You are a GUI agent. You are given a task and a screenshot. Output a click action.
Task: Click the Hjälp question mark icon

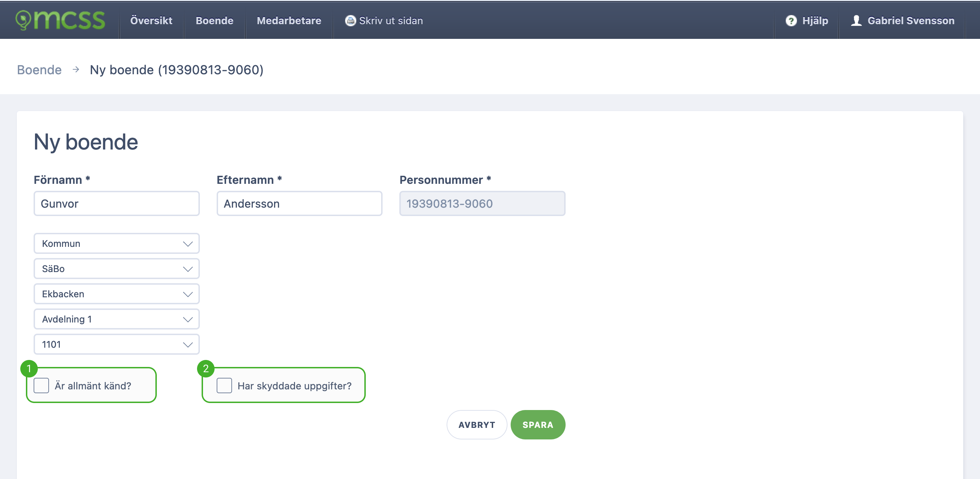[x=791, y=21]
